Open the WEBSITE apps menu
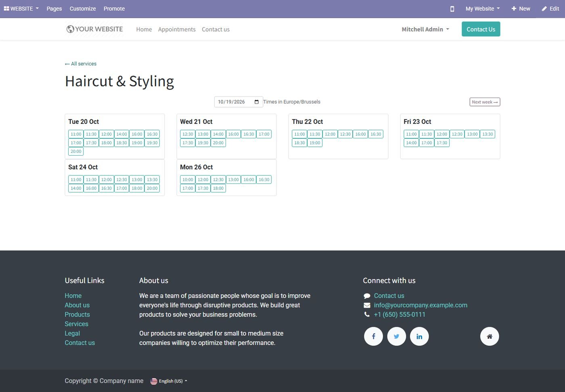 [x=21, y=8]
